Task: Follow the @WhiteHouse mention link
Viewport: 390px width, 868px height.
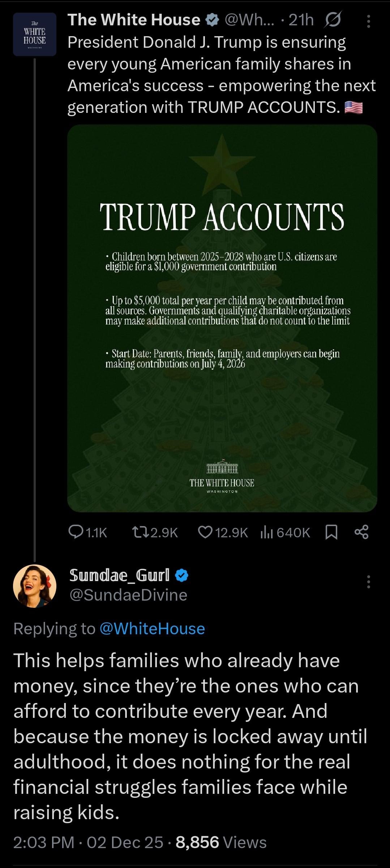Action: 152,628
